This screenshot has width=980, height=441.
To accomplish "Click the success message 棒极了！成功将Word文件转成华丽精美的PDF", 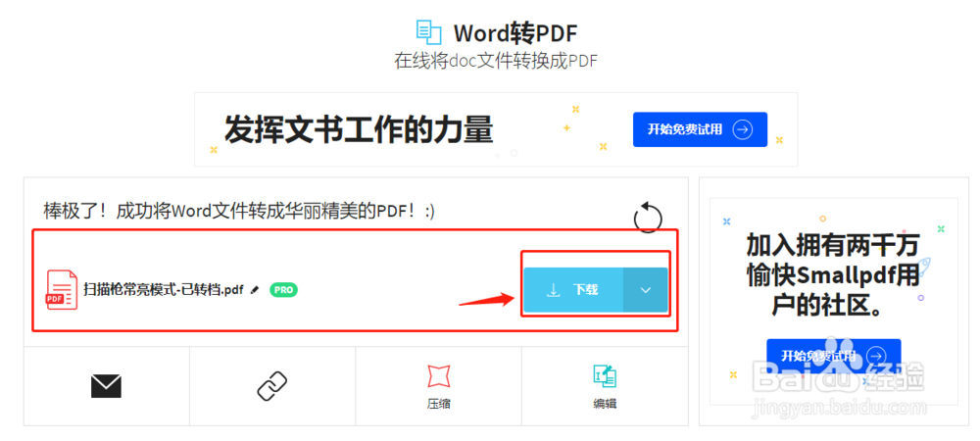I will click(x=239, y=211).
